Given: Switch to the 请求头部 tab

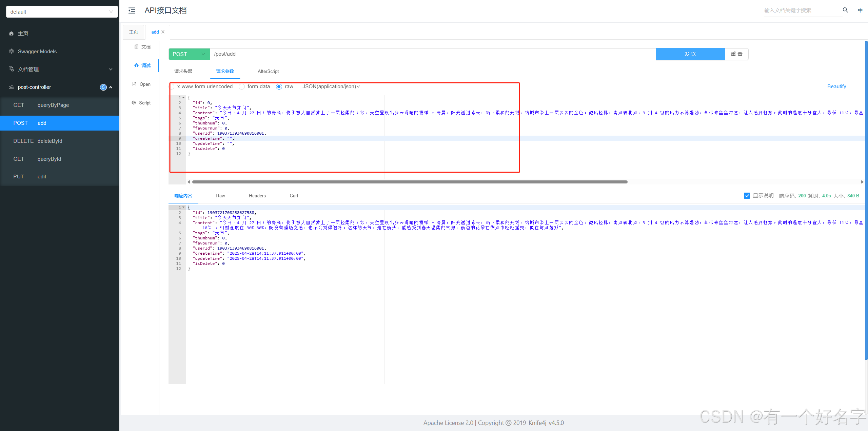Looking at the screenshot, I should coord(183,71).
